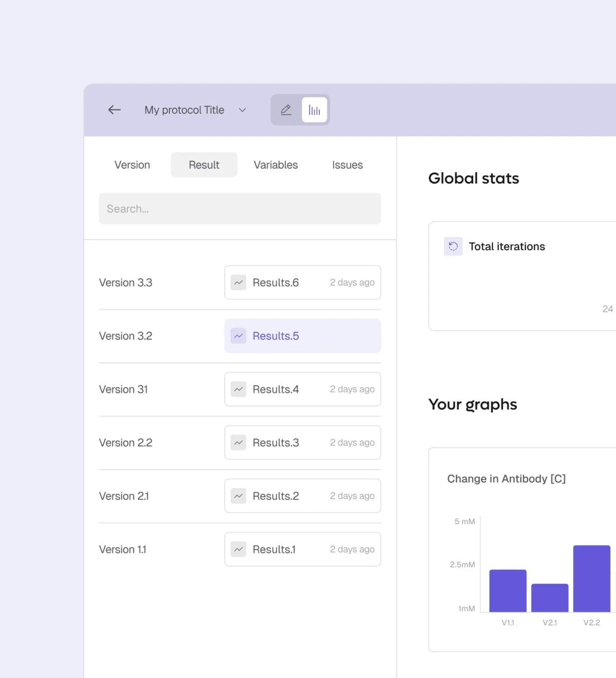Click the trend icon on Results.3
Screen dimensions: 616x678
[x=238, y=443]
